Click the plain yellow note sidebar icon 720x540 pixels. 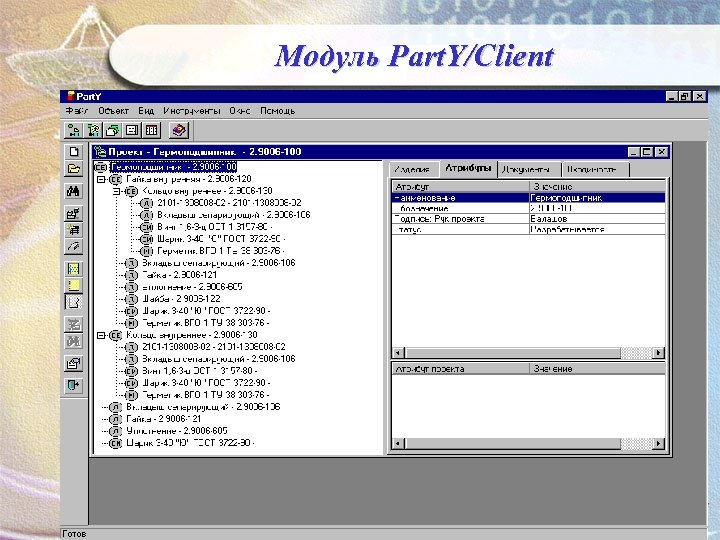pos(73,286)
